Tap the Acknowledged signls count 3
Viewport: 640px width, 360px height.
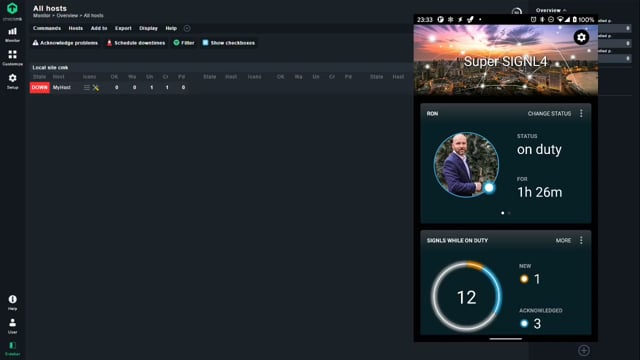(537, 324)
